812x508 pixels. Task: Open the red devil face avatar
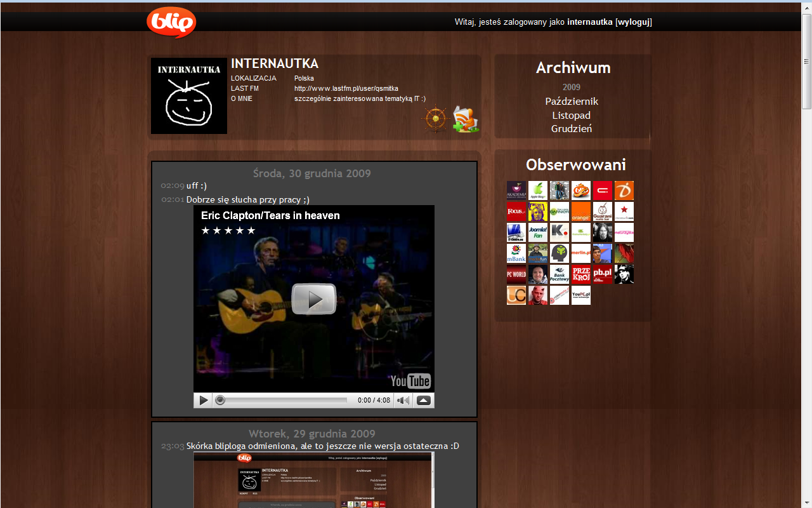point(538,295)
